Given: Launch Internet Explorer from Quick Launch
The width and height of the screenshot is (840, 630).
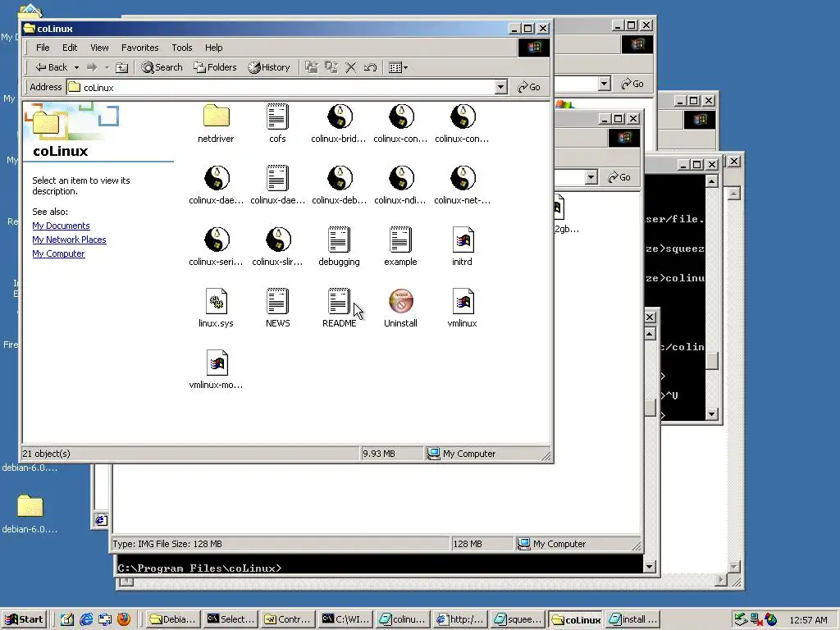Looking at the screenshot, I should [x=86, y=619].
